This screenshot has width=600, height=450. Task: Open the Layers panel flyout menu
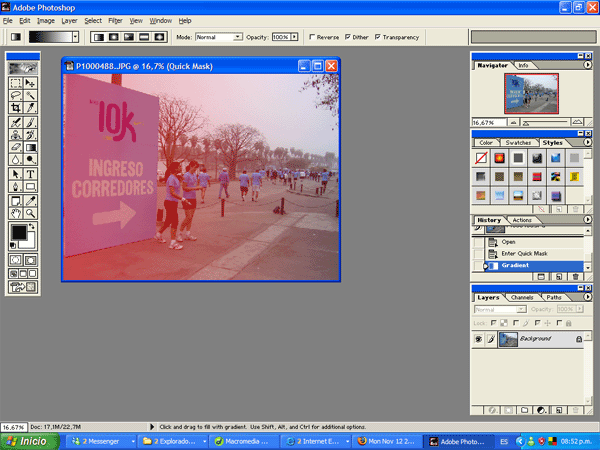(587, 297)
